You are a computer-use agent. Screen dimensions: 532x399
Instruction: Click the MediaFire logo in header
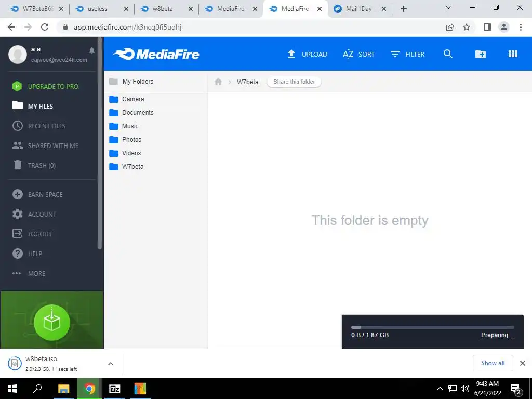pos(156,54)
